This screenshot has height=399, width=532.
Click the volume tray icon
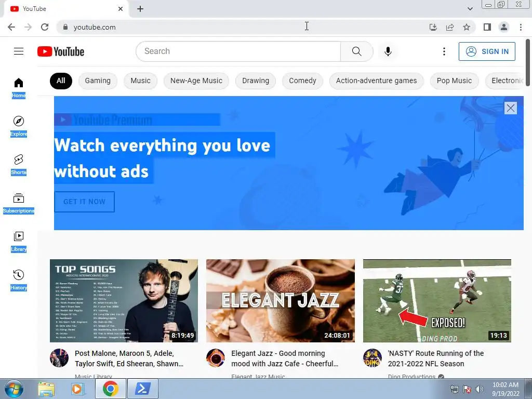pos(479,389)
